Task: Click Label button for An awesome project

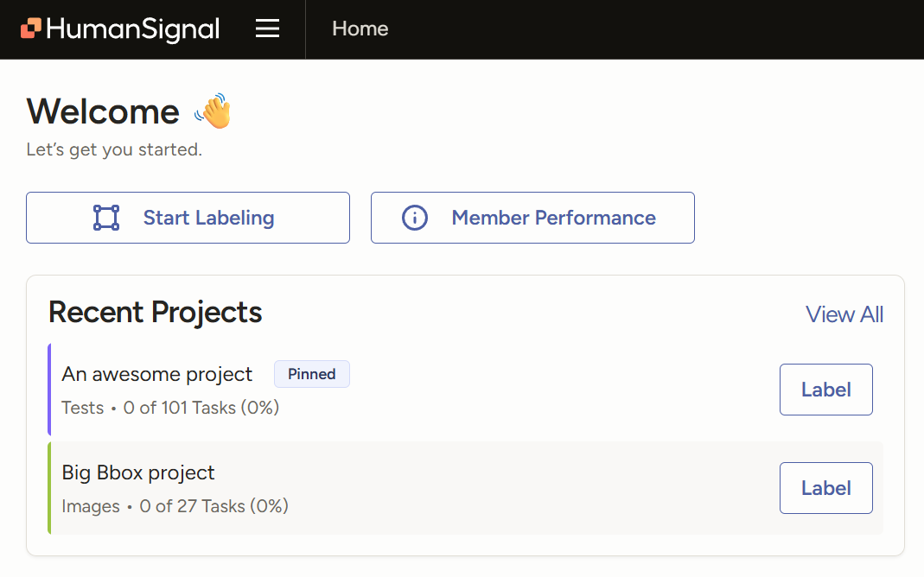Action: pyautogui.click(x=825, y=390)
